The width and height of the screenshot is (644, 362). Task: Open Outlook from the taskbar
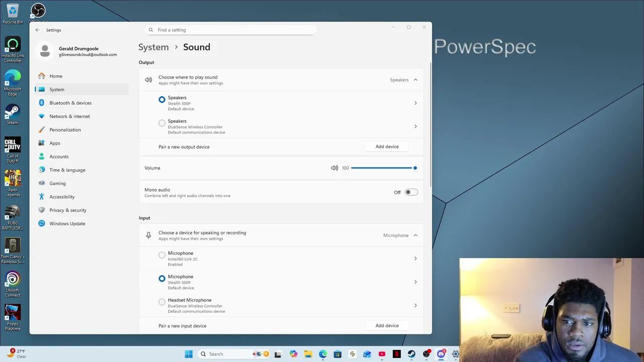367,354
